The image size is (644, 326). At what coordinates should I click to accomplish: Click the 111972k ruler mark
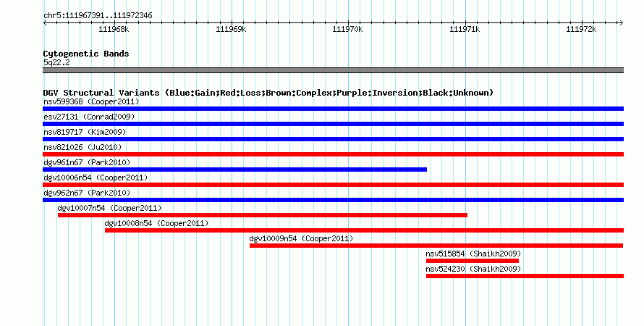pos(581,29)
